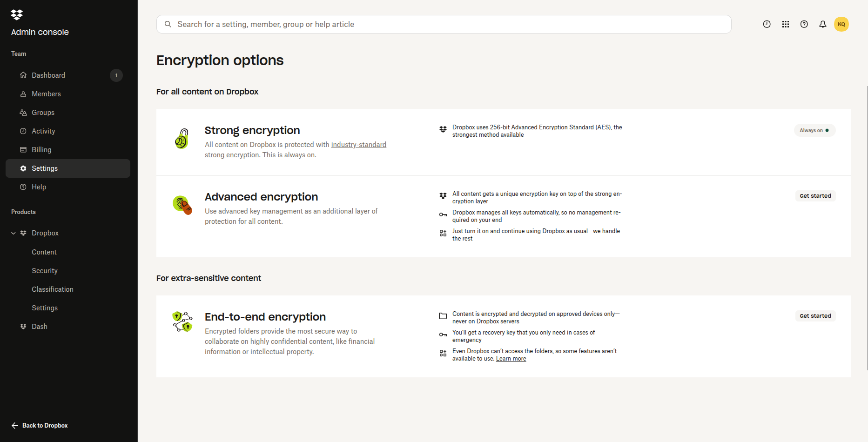Open the apps grid launcher icon
Viewport: 868px width, 442px height.
click(x=785, y=24)
